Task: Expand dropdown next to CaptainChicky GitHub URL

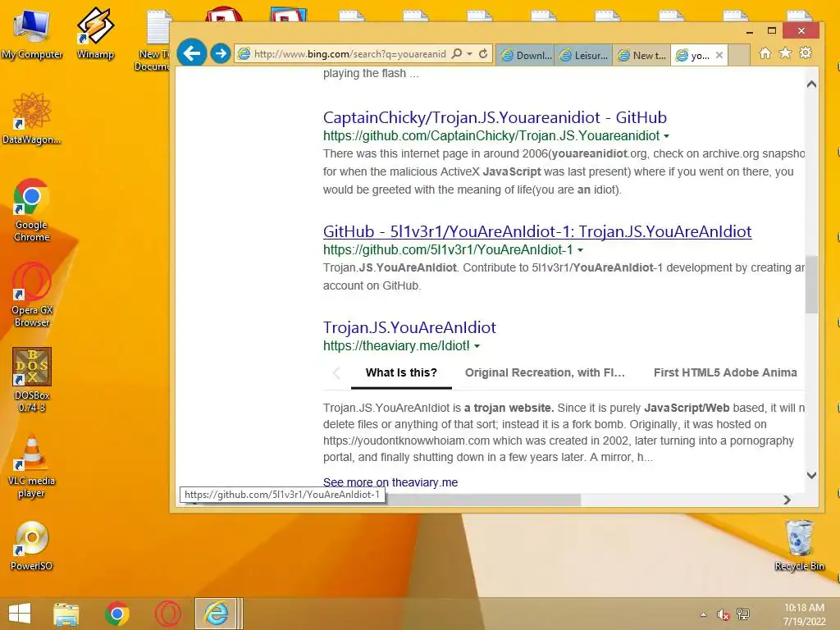Action: tap(666, 136)
